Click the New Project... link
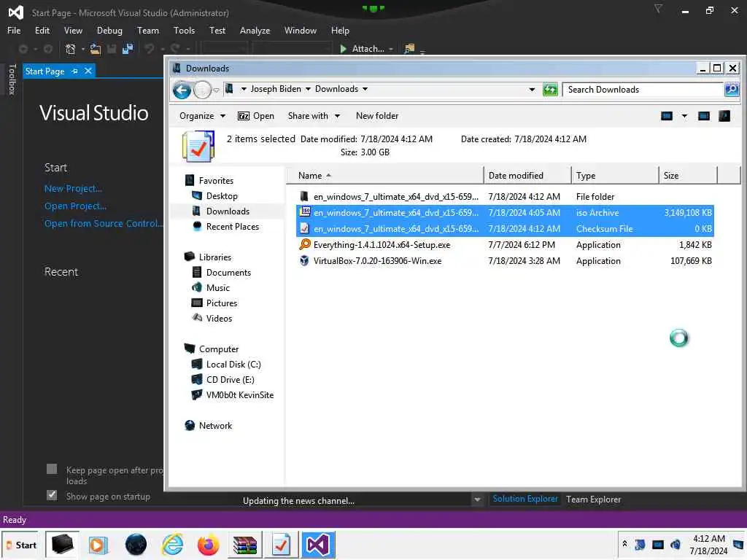The width and height of the screenshot is (747, 560). [x=73, y=189]
